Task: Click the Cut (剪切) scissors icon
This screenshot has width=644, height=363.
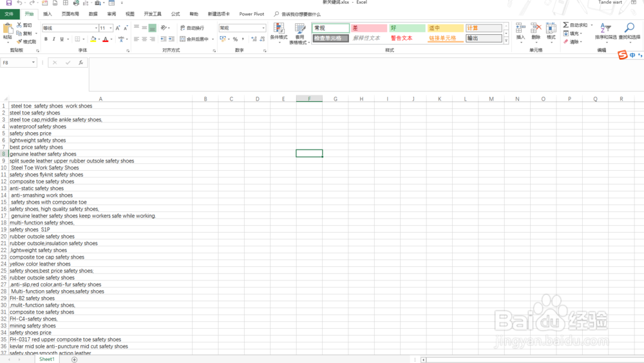Action: pyautogui.click(x=19, y=25)
